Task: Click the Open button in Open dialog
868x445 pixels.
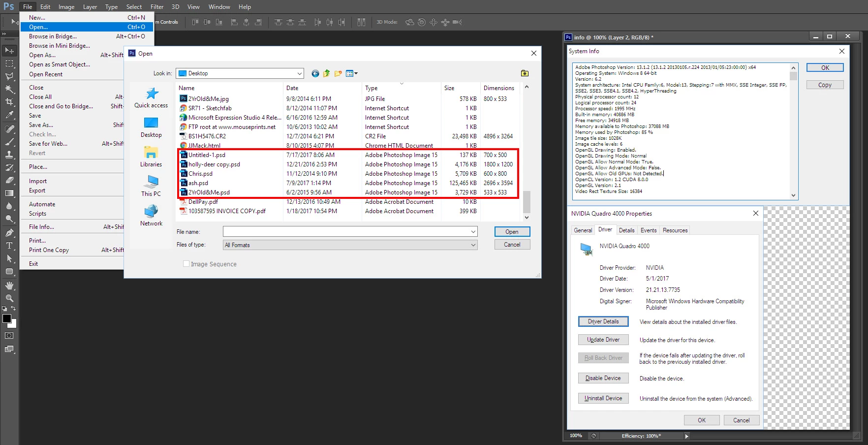Action: 512,232
